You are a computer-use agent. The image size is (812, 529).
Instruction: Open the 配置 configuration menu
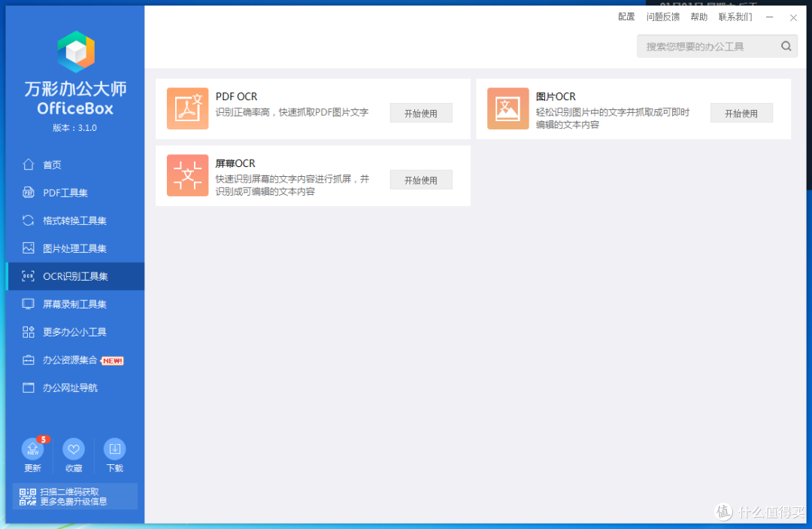[x=626, y=17]
